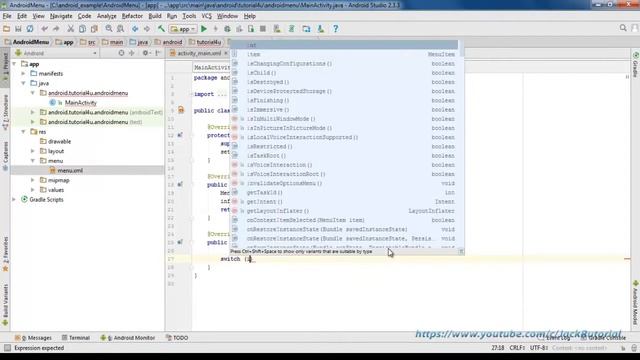640x360 pixels.
Task: Open the File menu
Action: (7, 16)
